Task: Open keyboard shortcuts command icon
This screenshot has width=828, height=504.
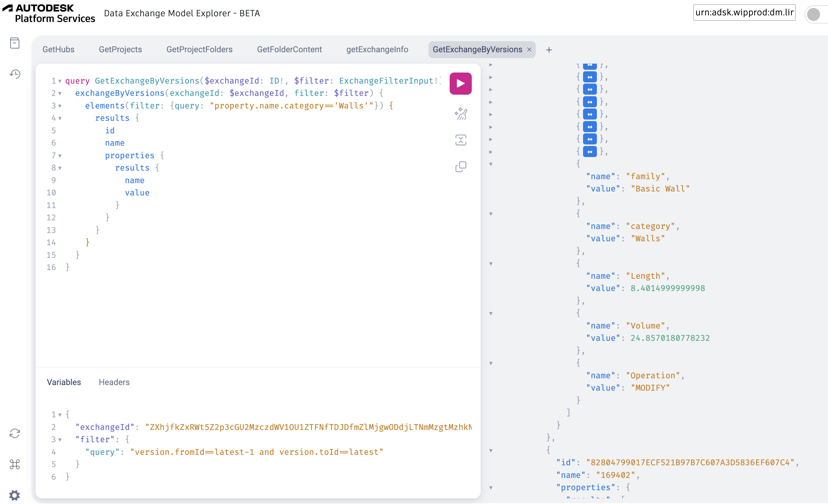Action: (15, 464)
